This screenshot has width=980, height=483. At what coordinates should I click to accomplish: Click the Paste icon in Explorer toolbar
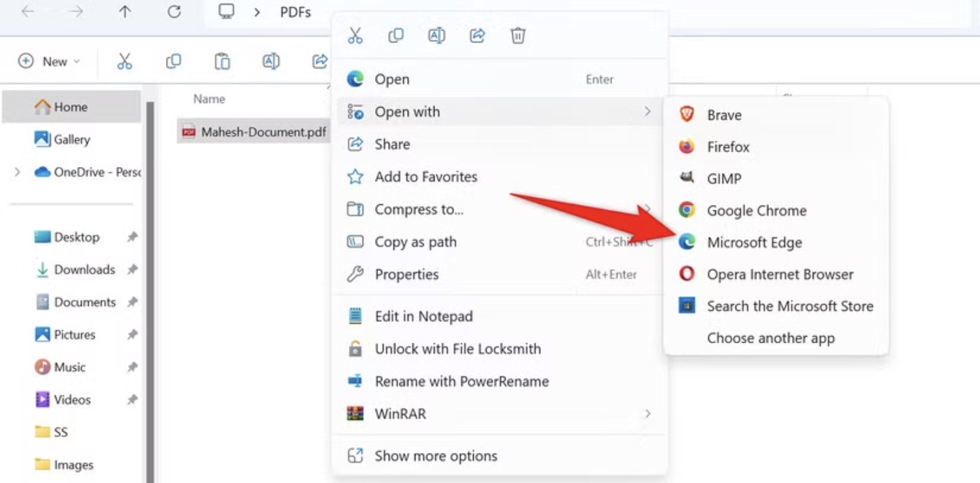click(222, 61)
